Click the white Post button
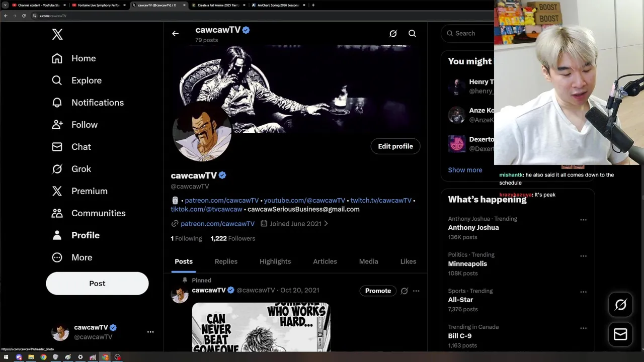644x362 pixels. [x=97, y=284]
